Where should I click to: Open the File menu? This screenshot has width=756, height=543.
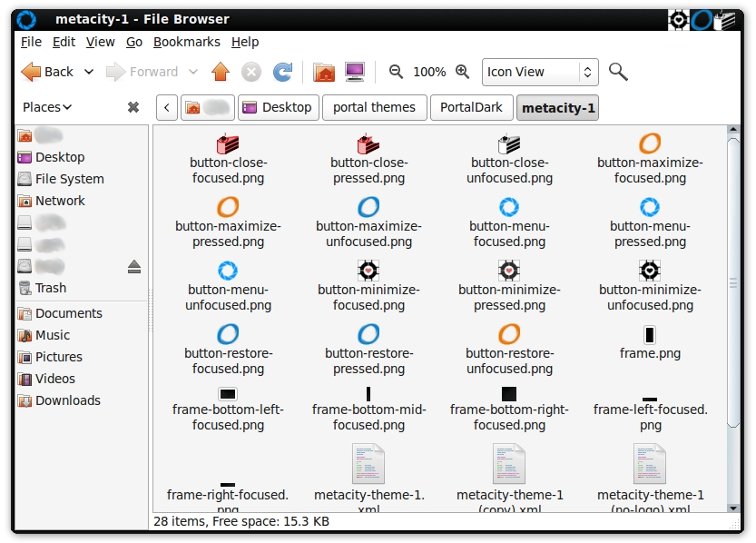pyautogui.click(x=32, y=42)
